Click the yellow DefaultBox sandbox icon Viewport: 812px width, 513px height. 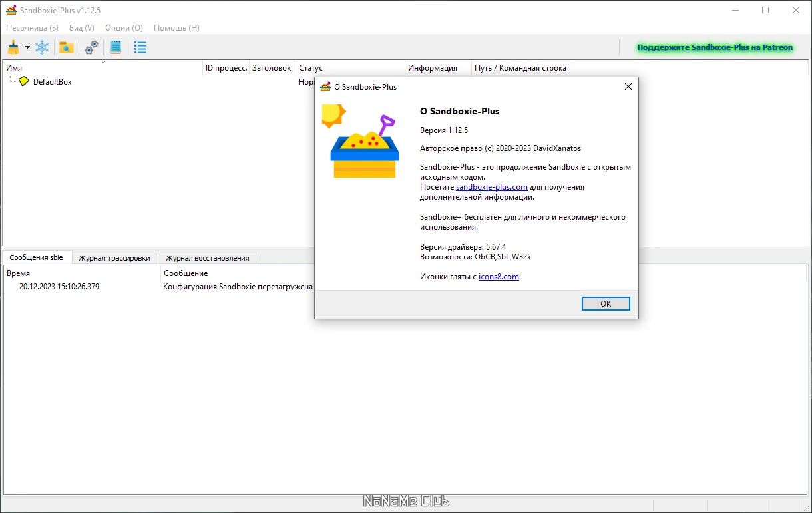[24, 81]
